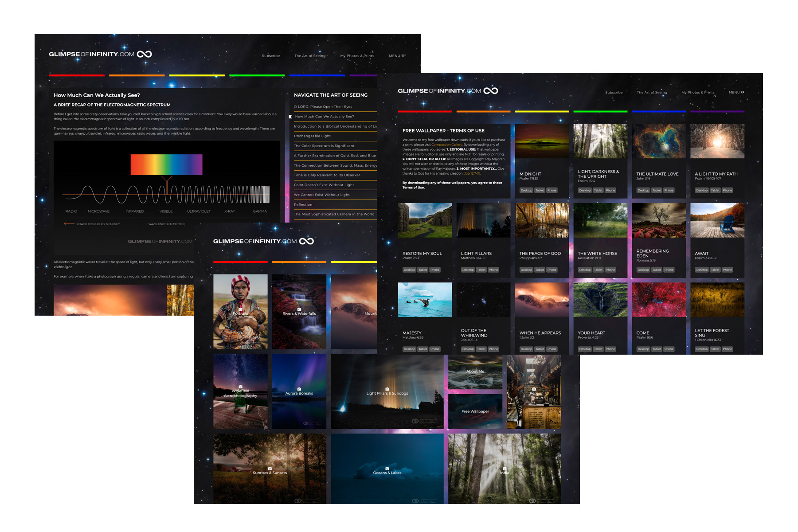Open The Art of Seeing on wallpaper page
The image size is (798, 532).
(x=652, y=92)
